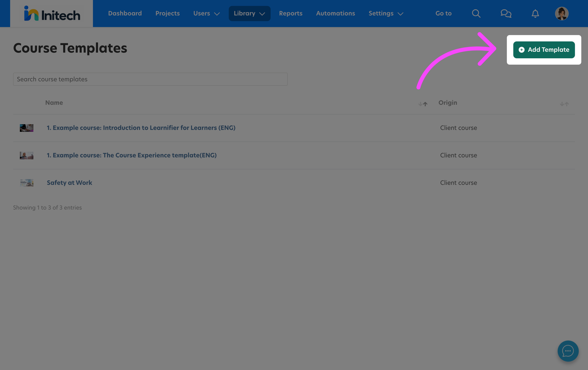Open the Safety at Work template

69,183
